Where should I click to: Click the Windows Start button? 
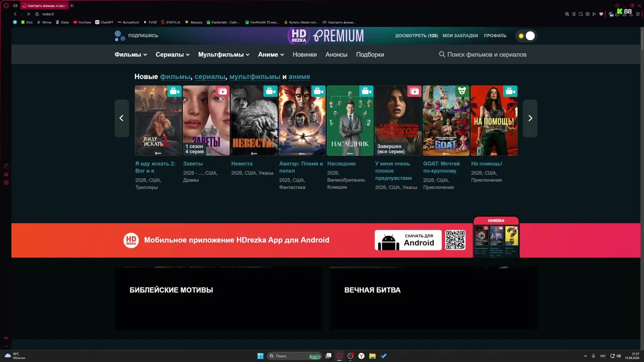[261, 356]
